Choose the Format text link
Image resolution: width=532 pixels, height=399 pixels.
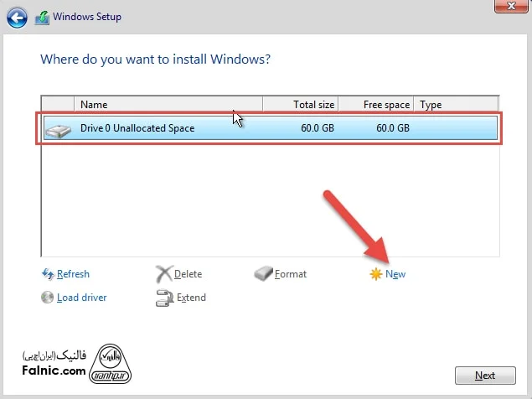point(291,274)
